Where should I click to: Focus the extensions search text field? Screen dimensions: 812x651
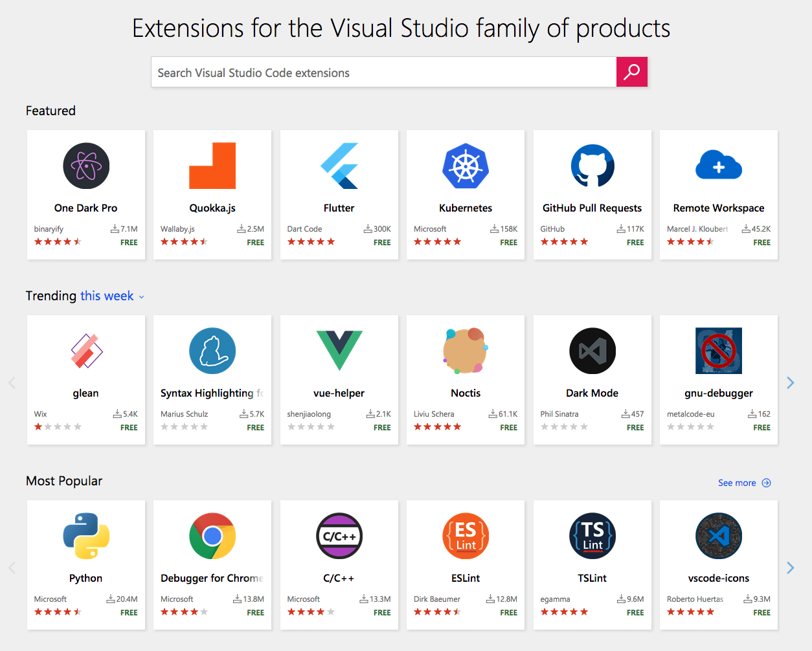coord(383,72)
